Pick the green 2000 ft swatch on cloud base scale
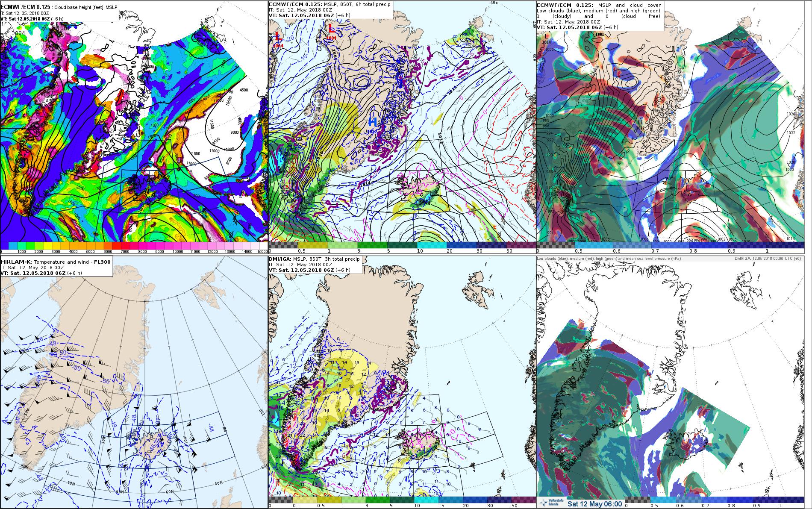 (39, 246)
